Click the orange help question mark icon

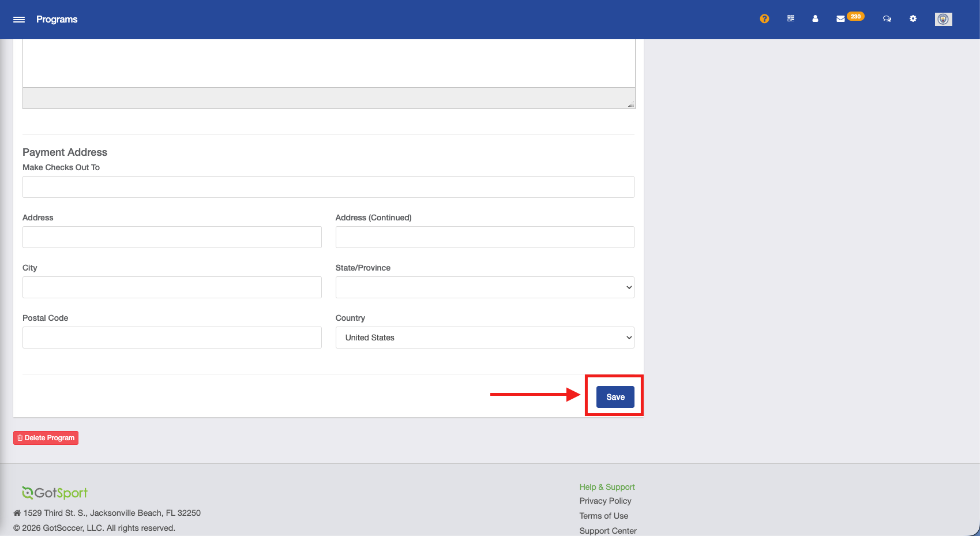(764, 19)
